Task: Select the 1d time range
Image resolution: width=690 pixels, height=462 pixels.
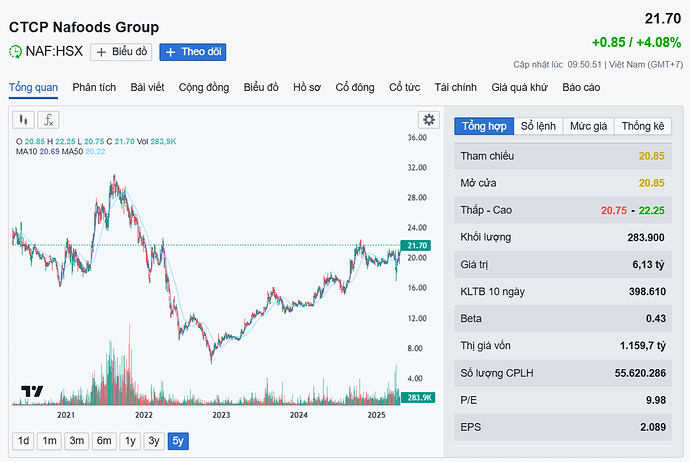Action: 23,440
